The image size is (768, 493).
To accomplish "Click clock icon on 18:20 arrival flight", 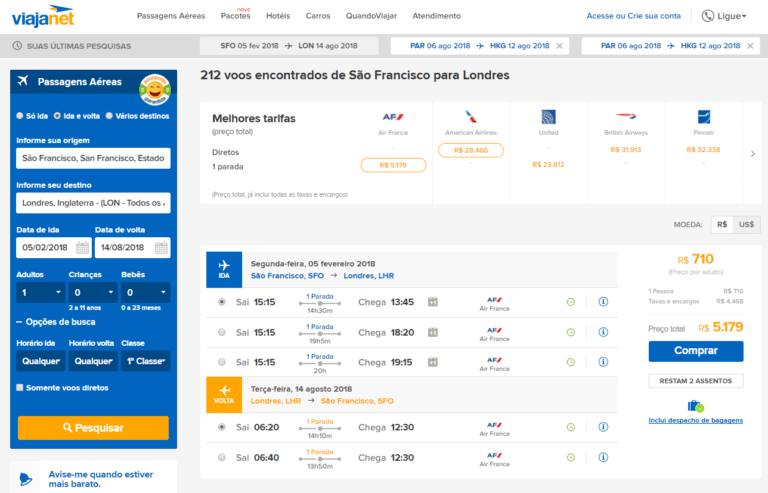I will [x=571, y=332].
